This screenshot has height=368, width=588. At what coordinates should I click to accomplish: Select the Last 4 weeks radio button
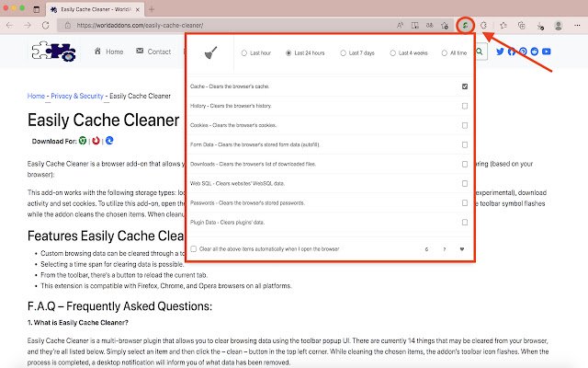[x=392, y=53]
